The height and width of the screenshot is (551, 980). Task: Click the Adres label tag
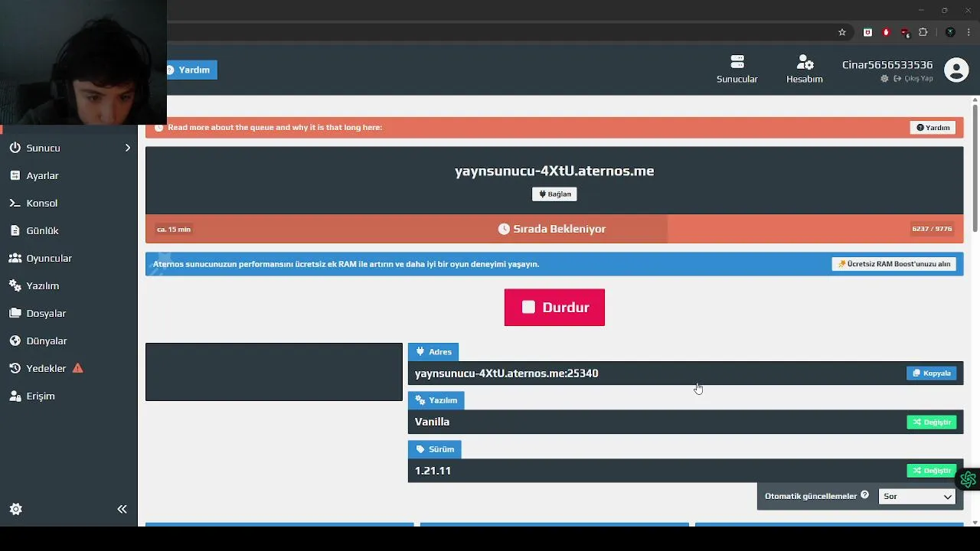[433, 352]
